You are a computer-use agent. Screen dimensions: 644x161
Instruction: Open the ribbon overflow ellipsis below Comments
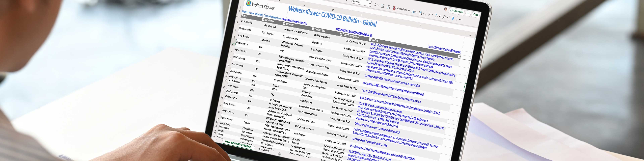[461, 20]
